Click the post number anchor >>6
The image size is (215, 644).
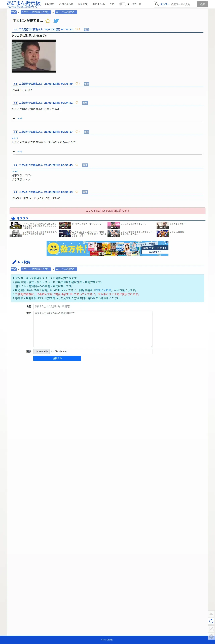[x=15, y=192]
